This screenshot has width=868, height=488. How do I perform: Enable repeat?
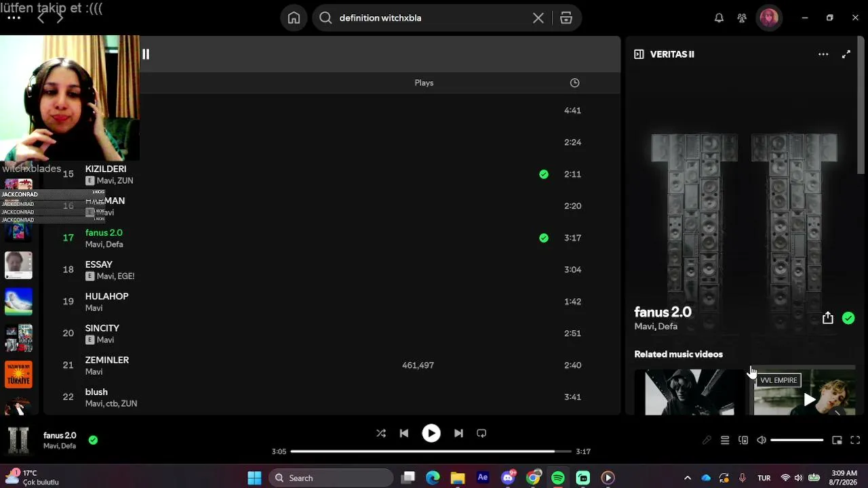[x=481, y=433]
